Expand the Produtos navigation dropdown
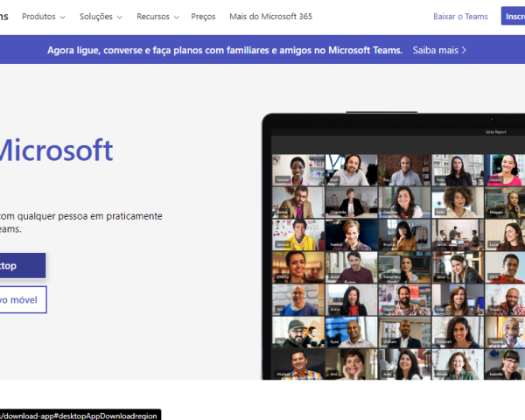Screen dimensions: 525x420 (x=44, y=17)
